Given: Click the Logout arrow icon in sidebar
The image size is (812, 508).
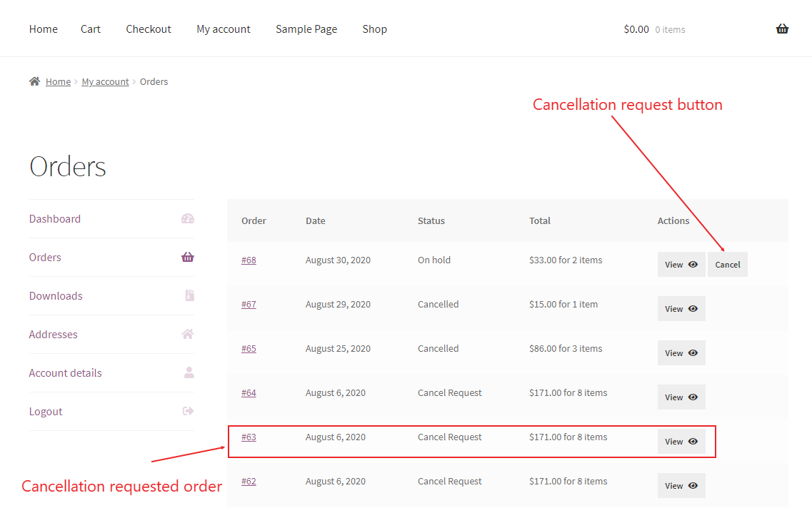Looking at the screenshot, I should (188, 411).
